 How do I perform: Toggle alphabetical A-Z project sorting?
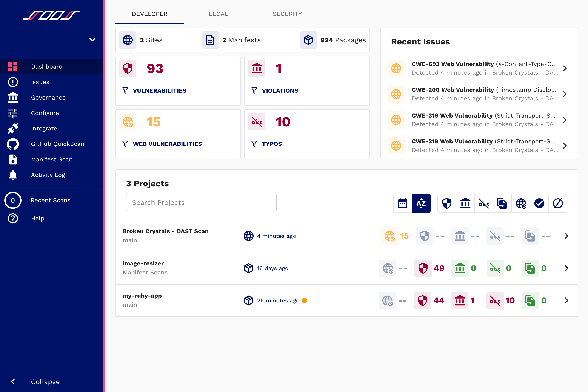pyautogui.click(x=421, y=203)
